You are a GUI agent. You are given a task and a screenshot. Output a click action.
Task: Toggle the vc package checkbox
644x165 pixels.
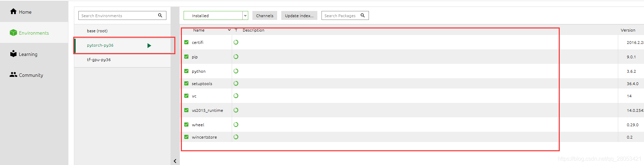click(186, 96)
